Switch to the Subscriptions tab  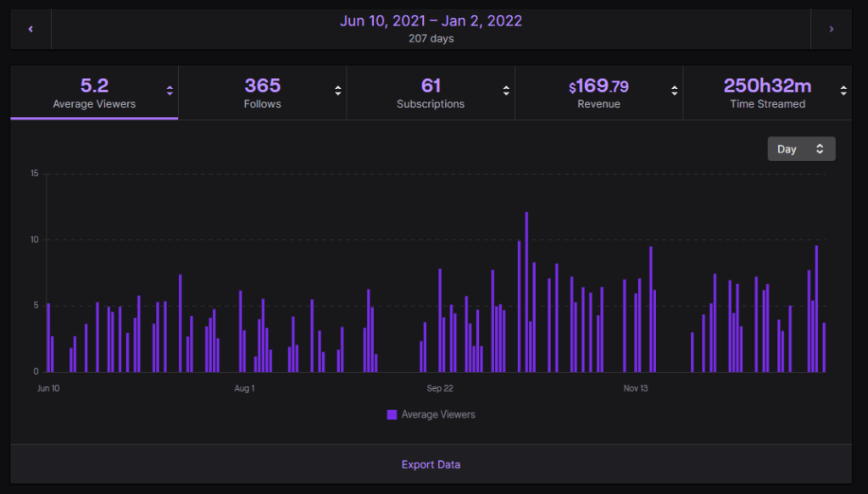point(430,93)
